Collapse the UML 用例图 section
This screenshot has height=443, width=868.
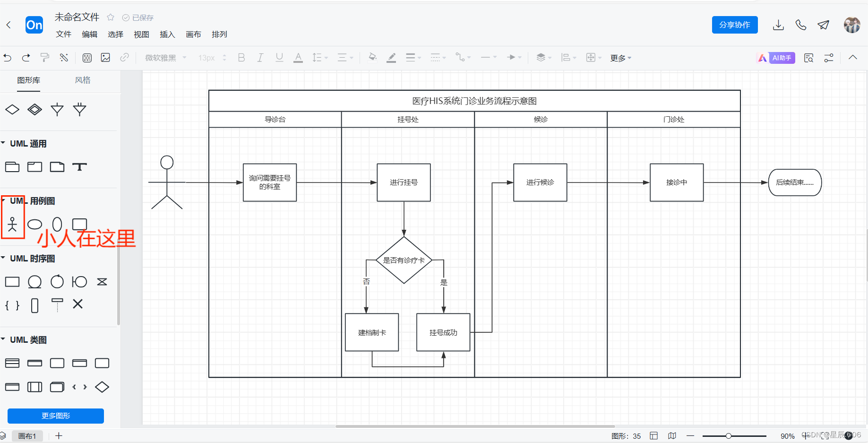point(4,200)
